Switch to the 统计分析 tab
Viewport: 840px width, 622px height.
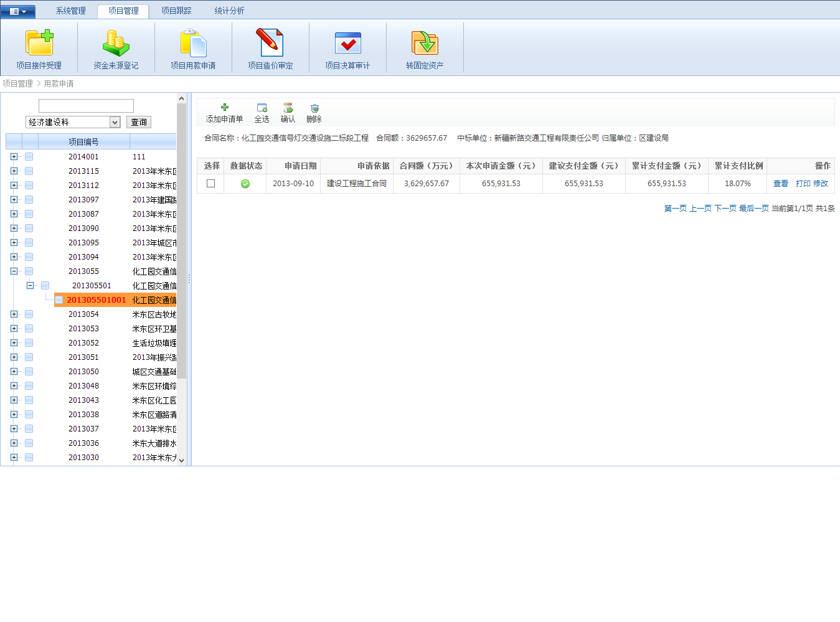tap(229, 11)
